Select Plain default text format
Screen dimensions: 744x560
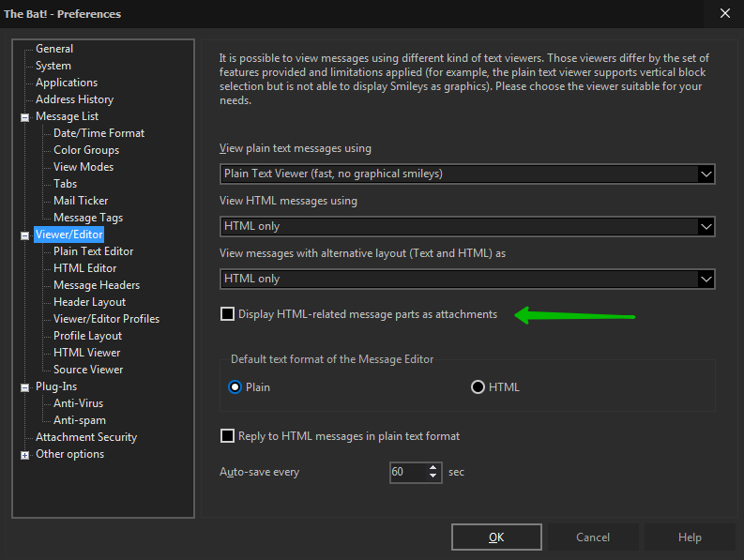(235, 387)
